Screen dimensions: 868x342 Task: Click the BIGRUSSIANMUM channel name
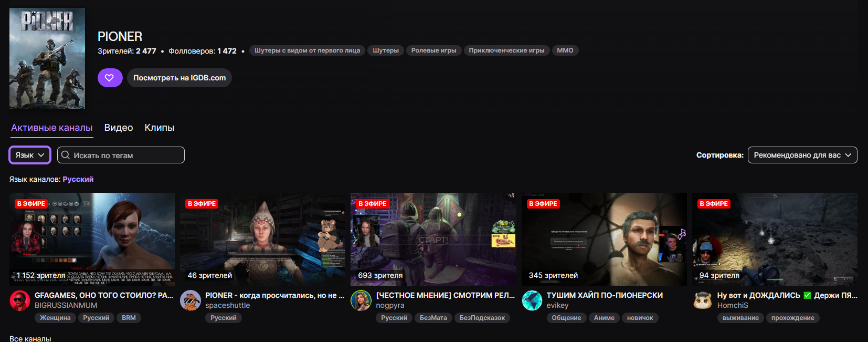66,305
